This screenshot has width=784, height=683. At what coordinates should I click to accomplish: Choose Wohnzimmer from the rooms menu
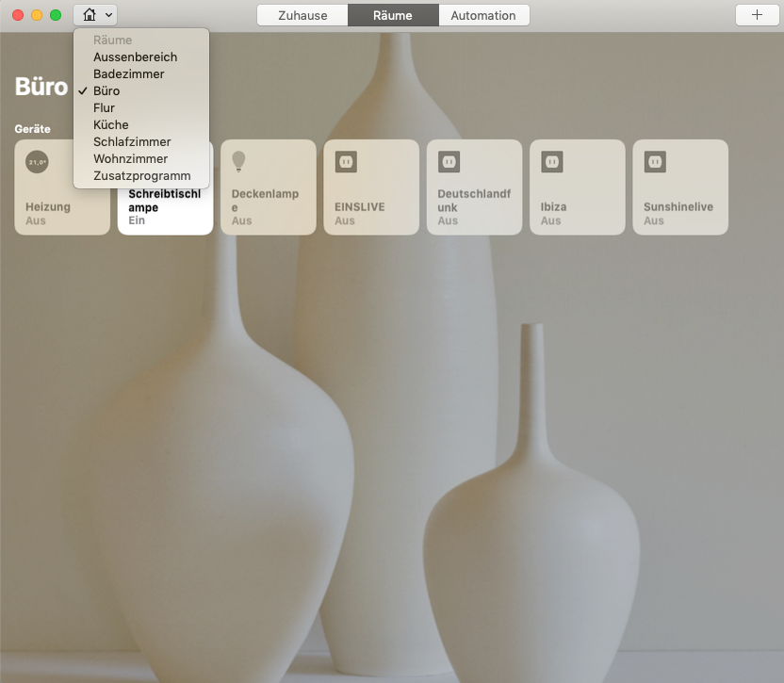coord(141,159)
